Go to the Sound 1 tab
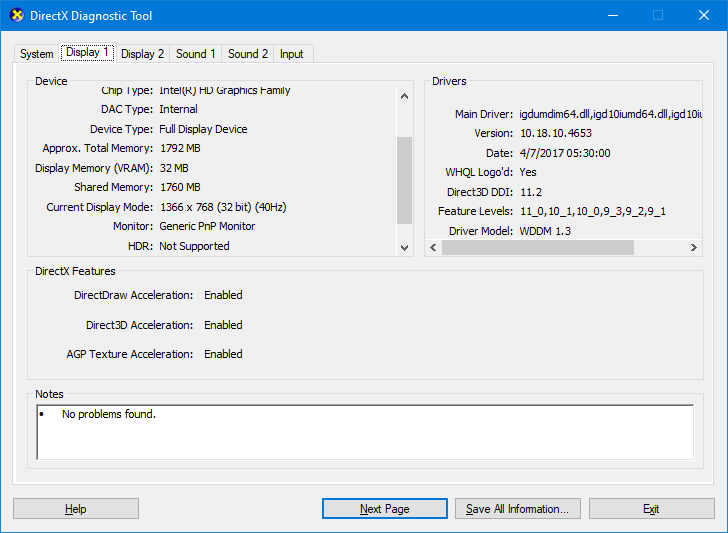 point(195,54)
